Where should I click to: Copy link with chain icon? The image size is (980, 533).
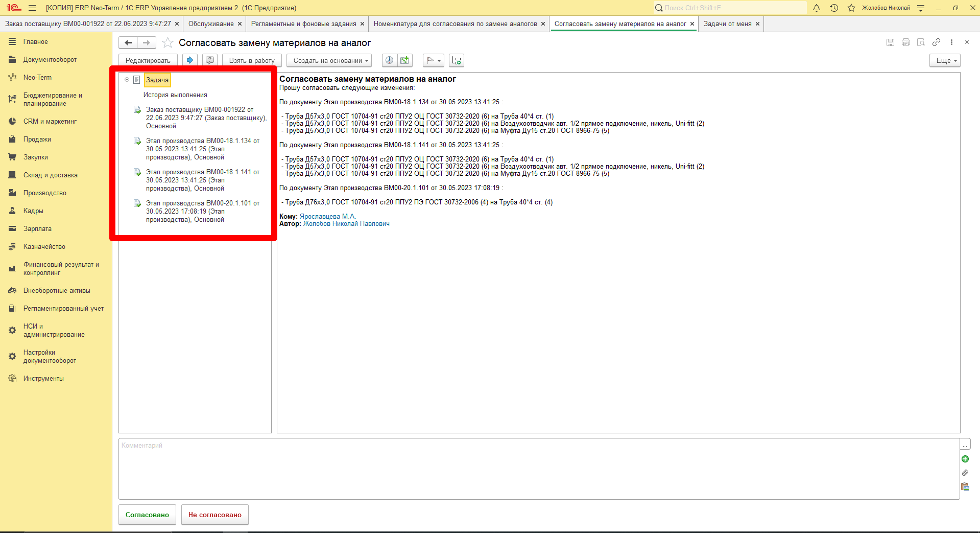point(936,42)
